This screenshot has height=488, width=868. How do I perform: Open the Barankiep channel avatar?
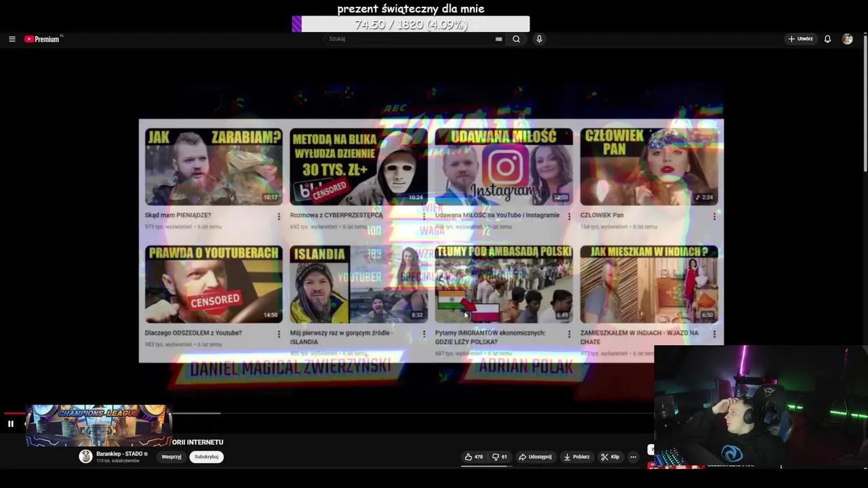click(x=85, y=456)
